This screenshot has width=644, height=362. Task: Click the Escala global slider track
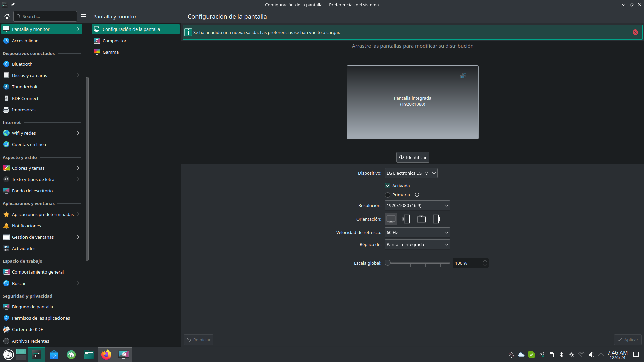[x=419, y=263]
